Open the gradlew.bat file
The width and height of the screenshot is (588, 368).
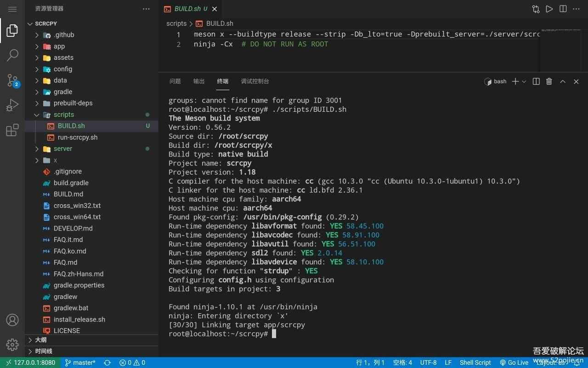[x=92, y=308]
